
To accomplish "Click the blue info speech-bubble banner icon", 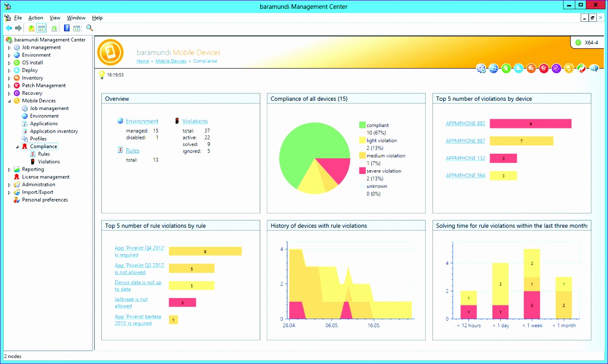I will point(594,69).
